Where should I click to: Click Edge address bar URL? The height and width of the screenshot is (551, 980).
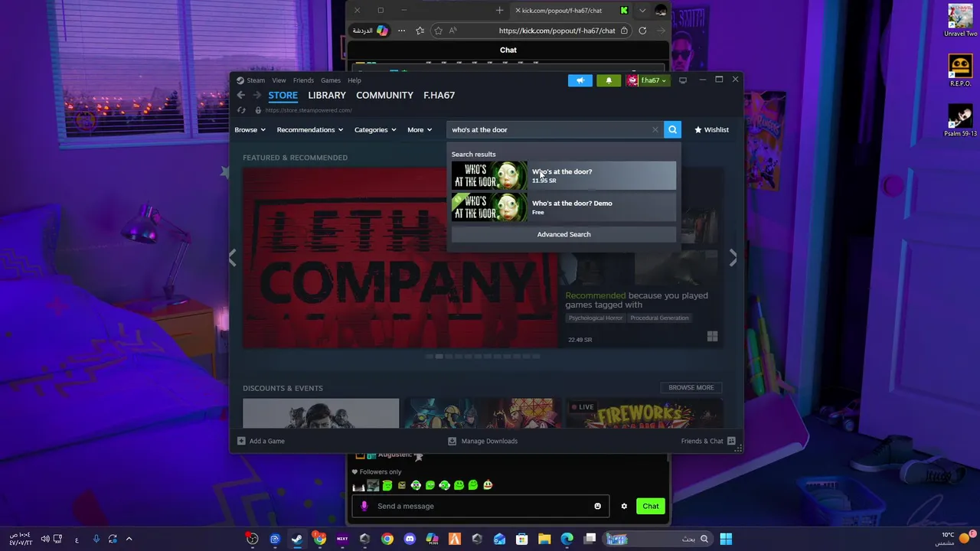pyautogui.click(x=557, y=31)
